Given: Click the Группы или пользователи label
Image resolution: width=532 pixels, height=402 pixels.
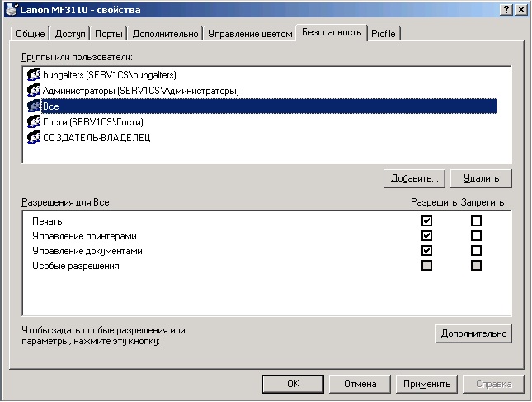Looking at the screenshot, I should 77,57.
